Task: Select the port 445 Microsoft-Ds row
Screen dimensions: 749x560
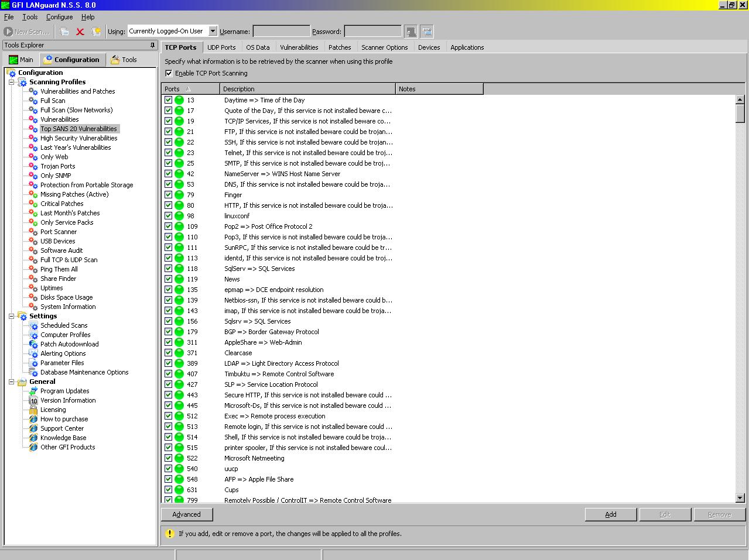Action: tap(449, 406)
